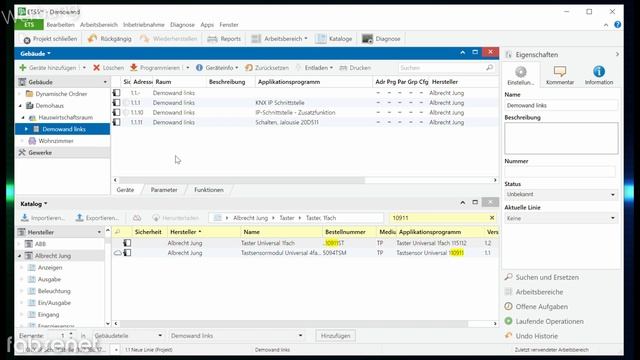640x360 pixels.
Task: Open the Arbeitsbereich menu
Action: click(99, 25)
